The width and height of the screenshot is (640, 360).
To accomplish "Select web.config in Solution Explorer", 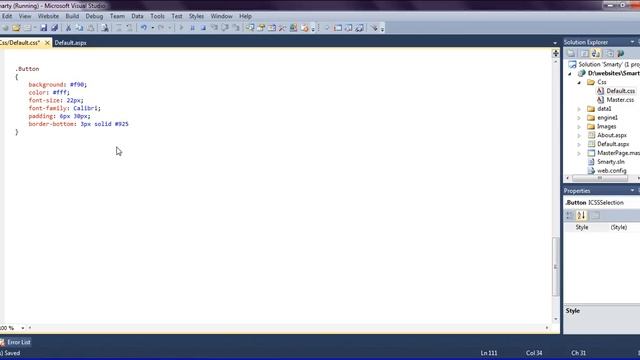I will (x=611, y=171).
